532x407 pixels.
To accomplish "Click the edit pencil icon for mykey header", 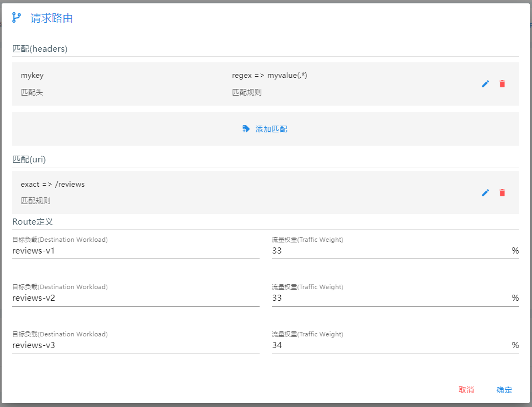I will (485, 84).
